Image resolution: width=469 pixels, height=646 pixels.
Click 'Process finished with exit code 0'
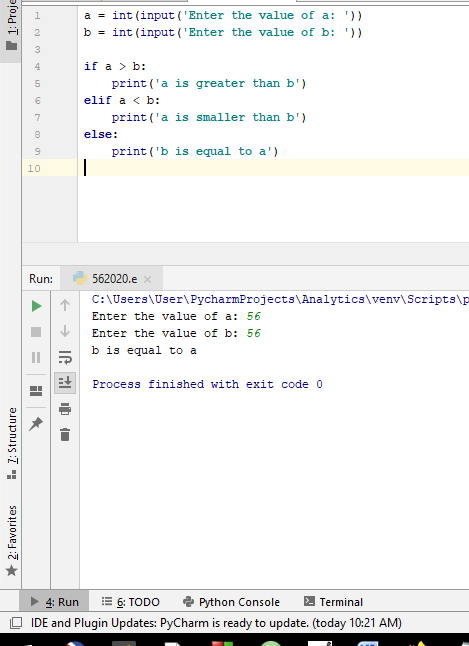pos(207,384)
